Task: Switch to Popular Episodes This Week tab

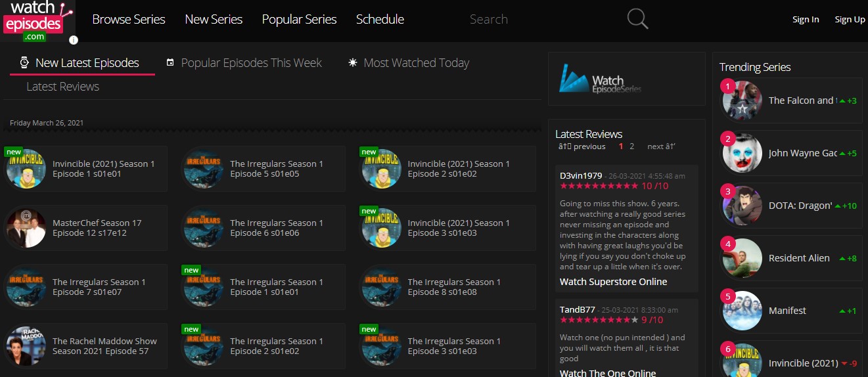Action: point(244,62)
